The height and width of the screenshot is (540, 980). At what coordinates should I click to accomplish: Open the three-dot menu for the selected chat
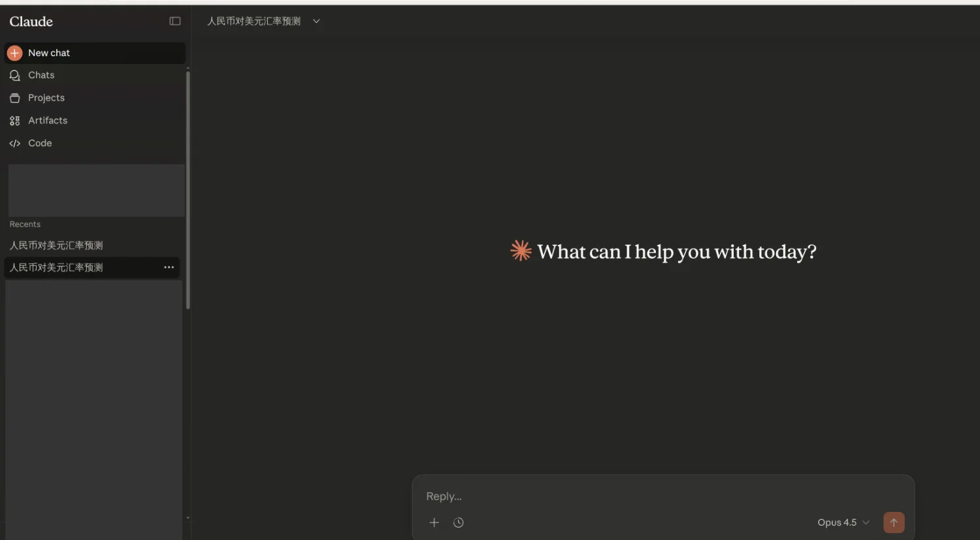[169, 267]
